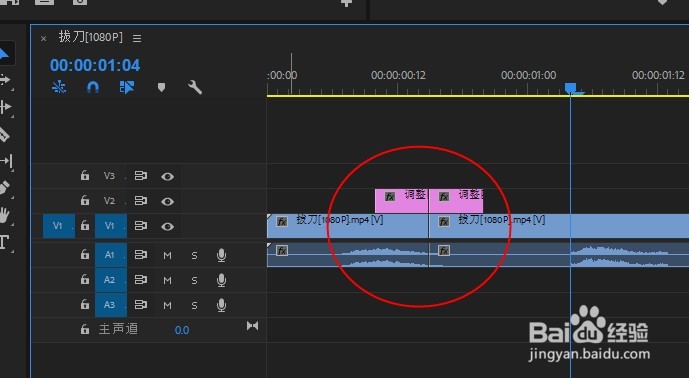Screen dimensions: 689x378
Task: Toggle lock on 主声道 master track
Action: click(85, 329)
